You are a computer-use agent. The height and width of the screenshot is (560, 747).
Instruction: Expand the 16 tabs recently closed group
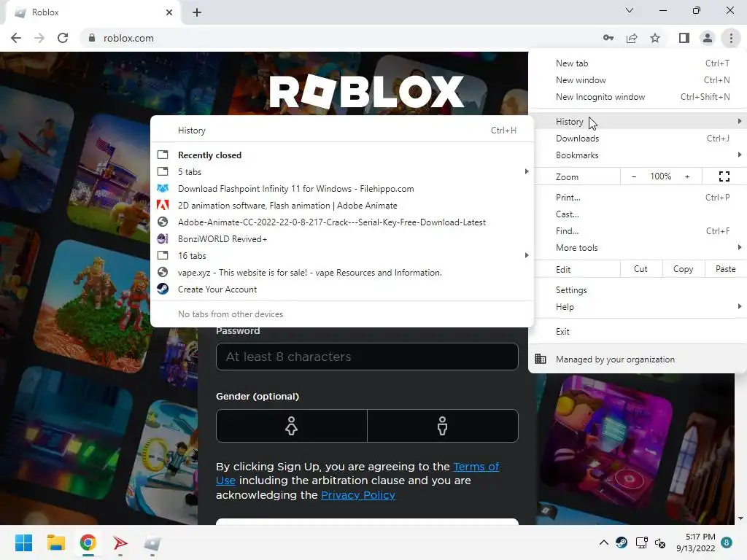[341, 256]
